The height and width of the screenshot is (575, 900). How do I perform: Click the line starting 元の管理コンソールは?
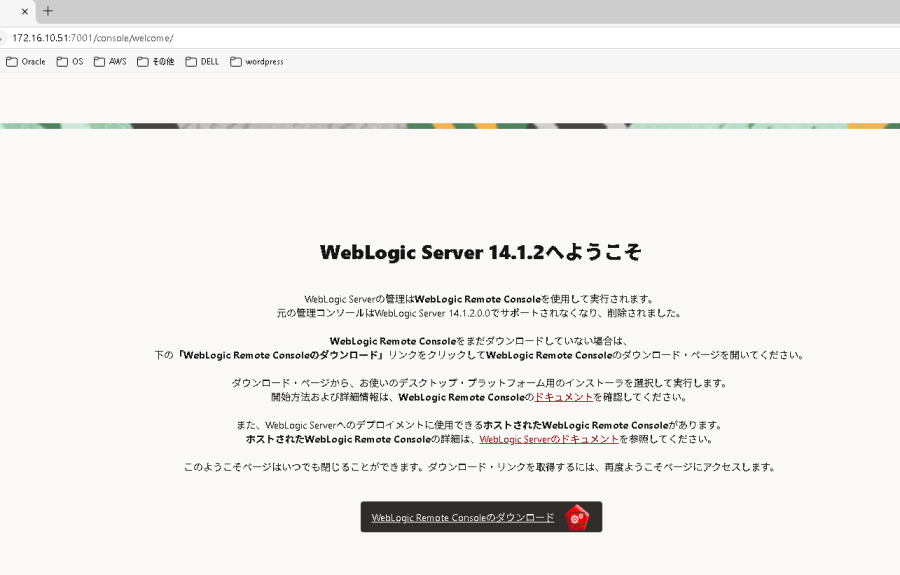pos(479,313)
